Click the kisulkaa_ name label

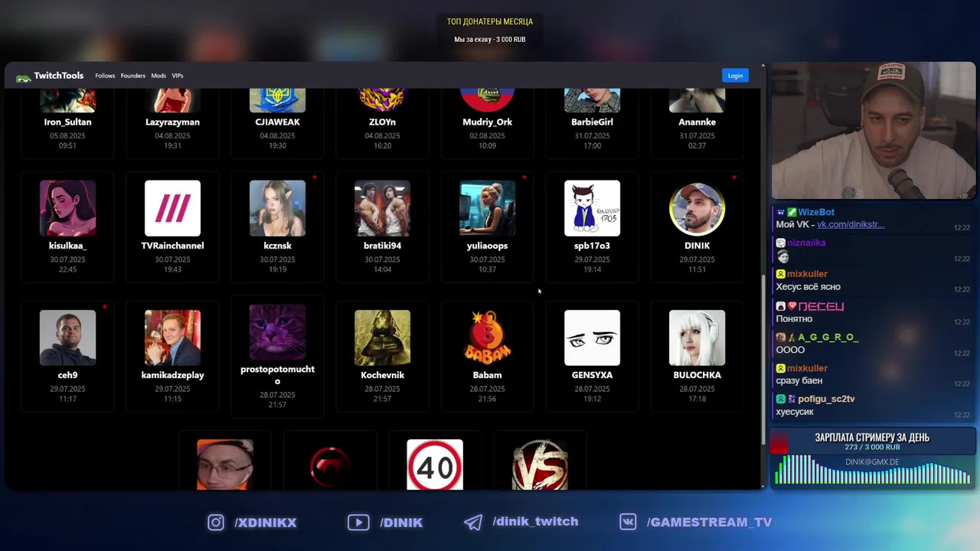pos(67,246)
